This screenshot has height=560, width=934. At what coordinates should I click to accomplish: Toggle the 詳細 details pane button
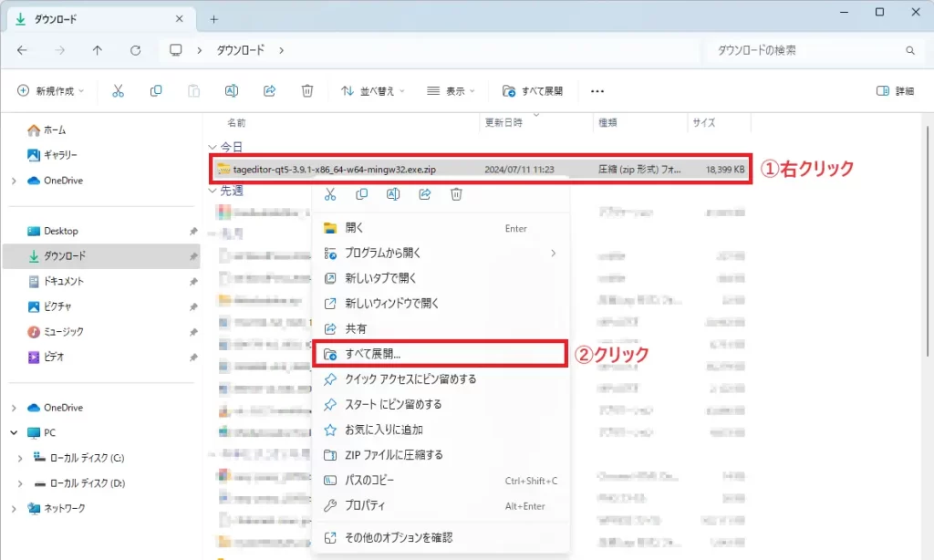pyautogui.click(x=895, y=91)
